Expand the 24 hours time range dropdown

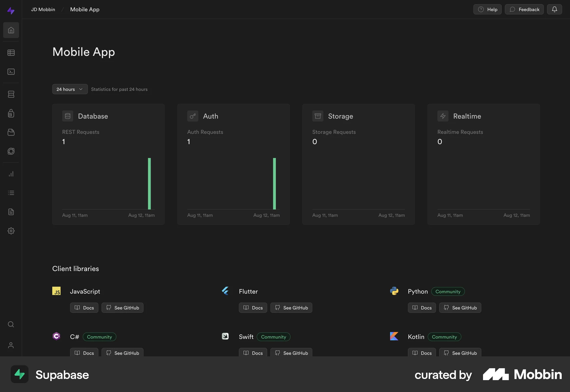coord(70,89)
